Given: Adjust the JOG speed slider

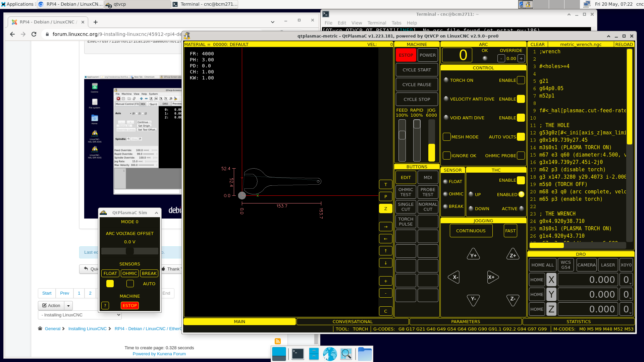Looking at the screenshot, I should click(431, 140).
